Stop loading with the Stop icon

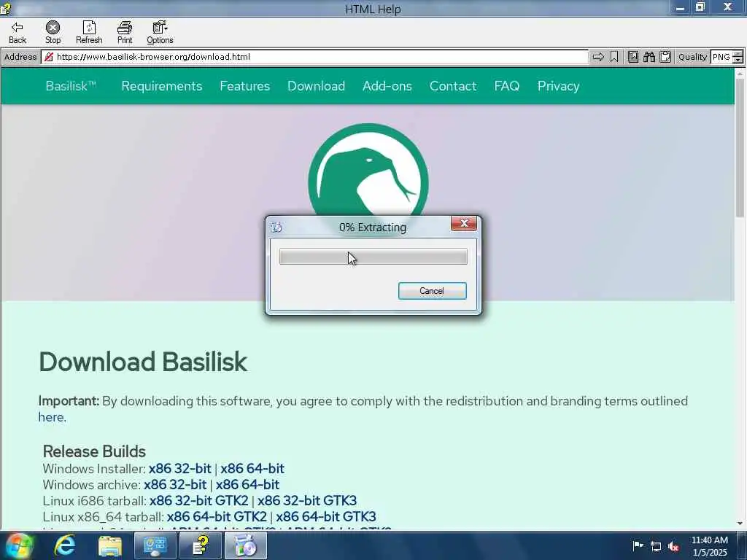pyautogui.click(x=53, y=33)
